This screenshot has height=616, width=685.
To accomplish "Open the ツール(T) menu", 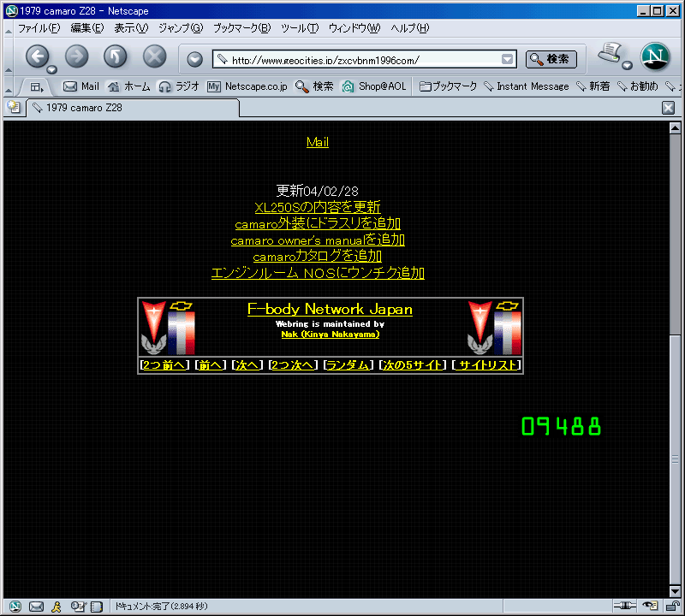I will tap(299, 28).
